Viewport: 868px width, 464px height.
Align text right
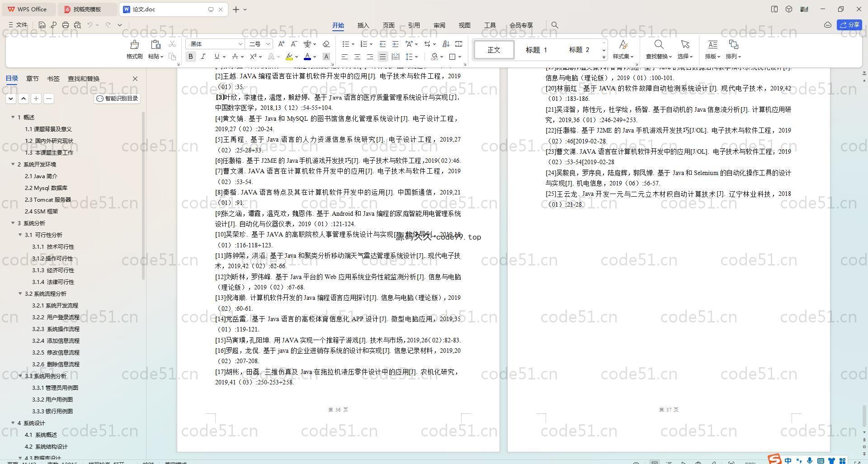(x=370, y=57)
